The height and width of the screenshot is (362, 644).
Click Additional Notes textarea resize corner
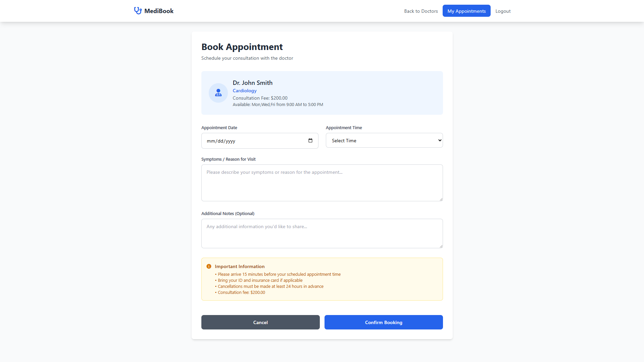pos(441,246)
